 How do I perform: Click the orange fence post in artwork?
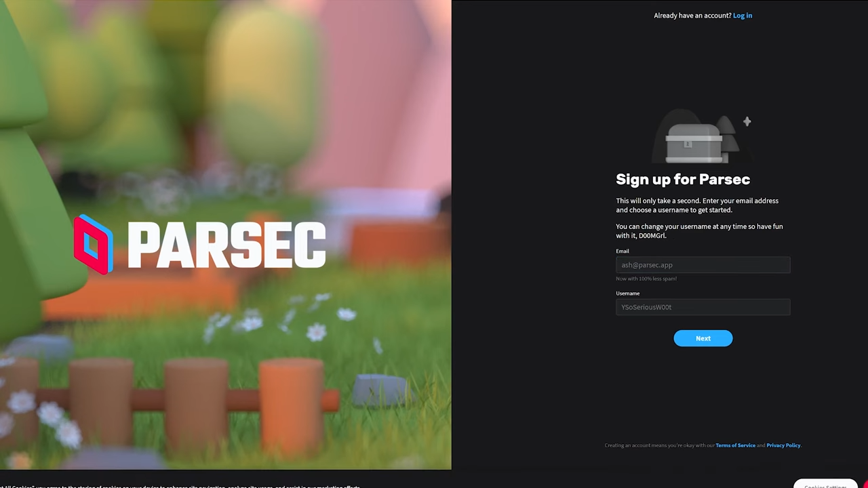tap(291, 405)
